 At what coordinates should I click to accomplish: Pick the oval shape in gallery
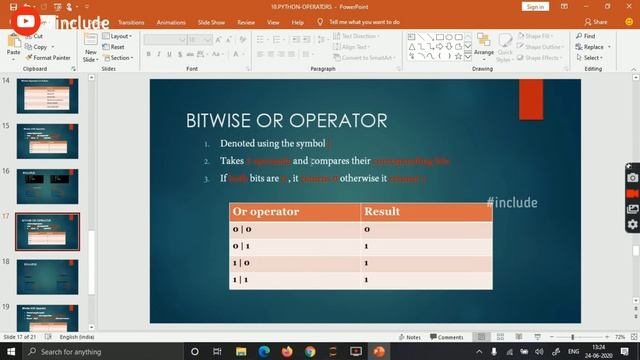point(449,37)
